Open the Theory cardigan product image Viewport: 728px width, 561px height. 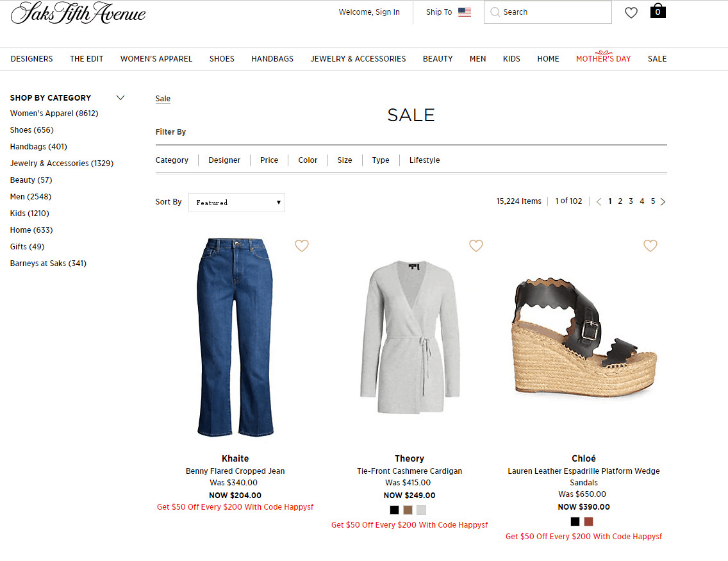409,337
